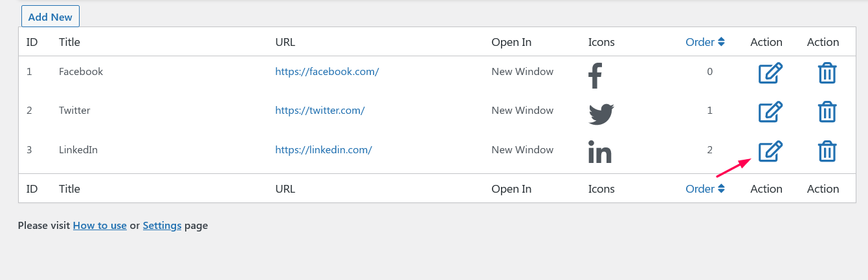The width and height of the screenshot is (868, 280).
Task: Open the https://facebook.com/ link
Action: 327,72
